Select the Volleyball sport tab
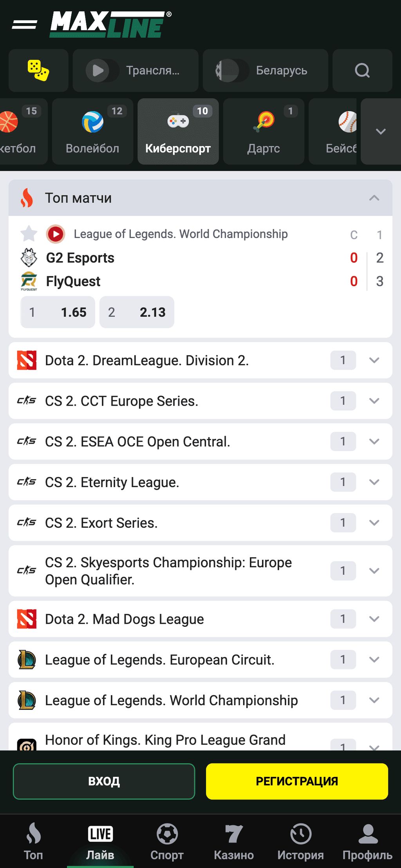Screen dimensions: 401x868 click(x=92, y=132)
